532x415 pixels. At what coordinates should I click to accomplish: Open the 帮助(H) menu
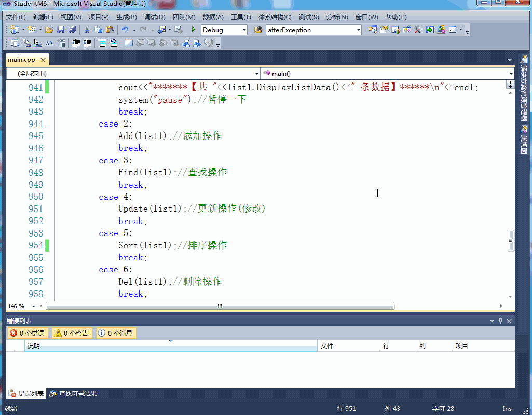click(x=396, y=17)
